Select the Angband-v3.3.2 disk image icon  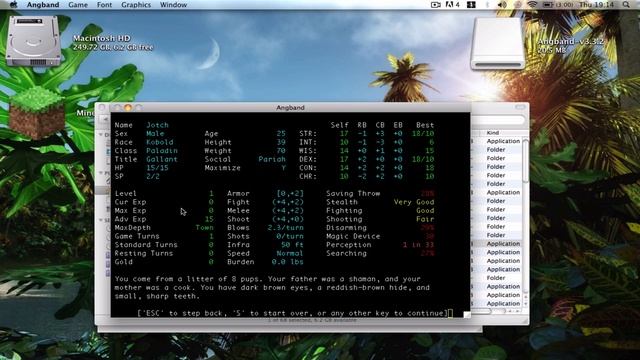tap(497, 44)
